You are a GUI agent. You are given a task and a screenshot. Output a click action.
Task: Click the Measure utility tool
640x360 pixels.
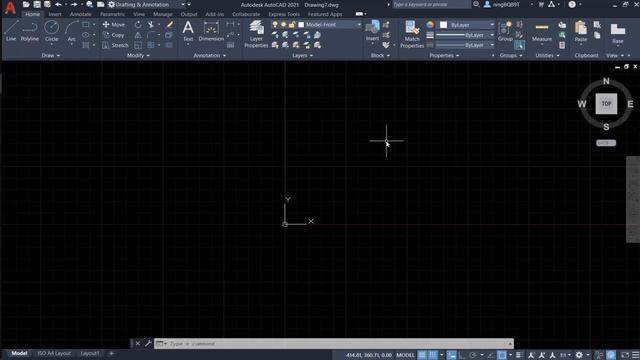pyautogui.click(x=542, y=31)
